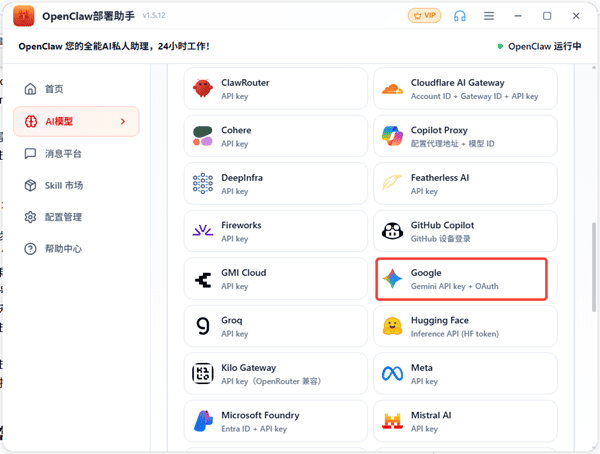The width and height of the screenshot is (600, 454).
Task: Click the ClawRouter red crab icon
Action: [x=203, y=89]
